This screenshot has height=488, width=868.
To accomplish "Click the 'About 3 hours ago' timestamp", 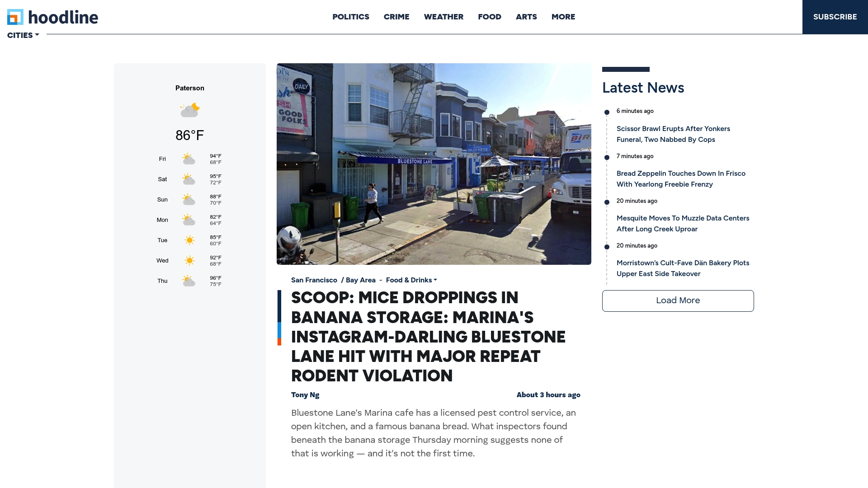I will click(x=548, y=395).
